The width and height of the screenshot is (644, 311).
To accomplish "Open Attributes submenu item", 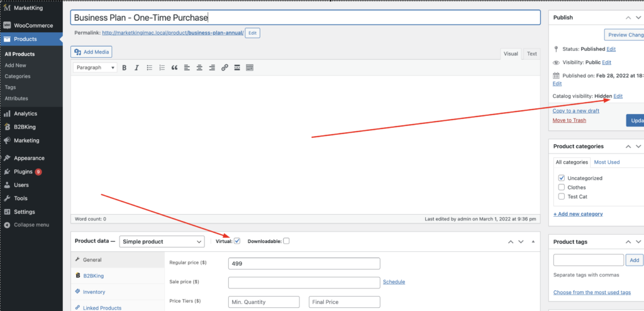I will (16, 99).
